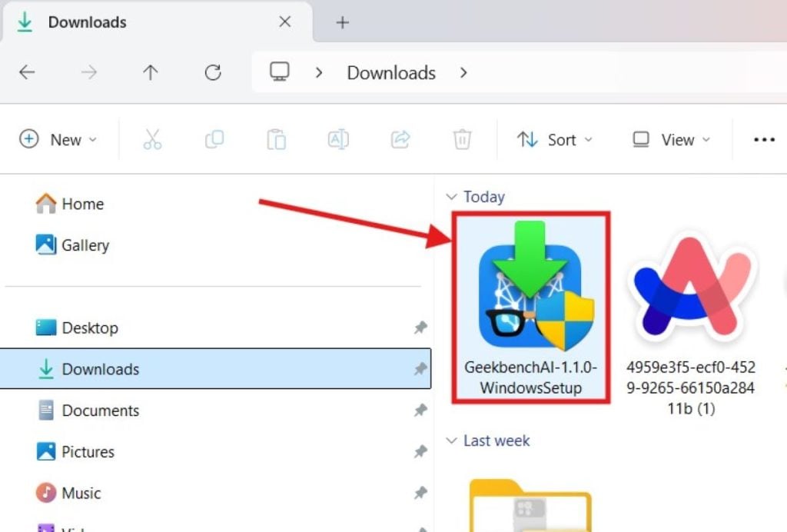Close the Downloads tab
The width and height of the screenshot is (787, 532).
click(x=284, y=22)
